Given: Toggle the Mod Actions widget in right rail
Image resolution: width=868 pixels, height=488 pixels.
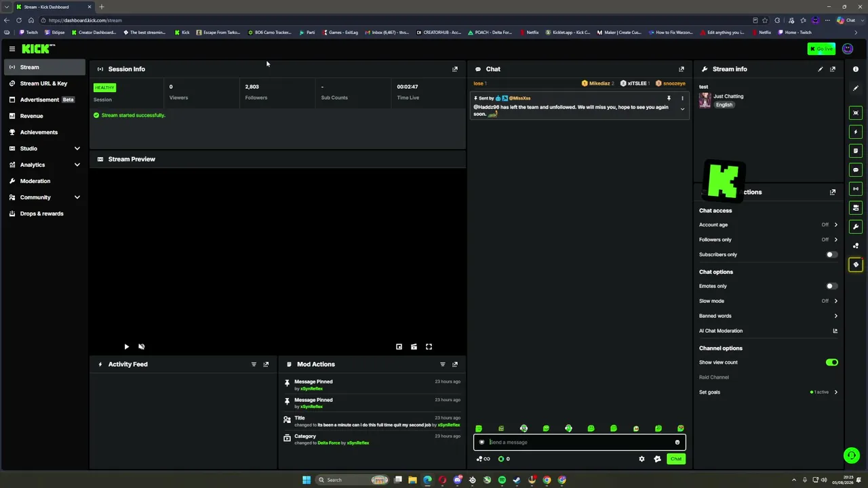Looking at the screenshot, I should click(856, 151).
